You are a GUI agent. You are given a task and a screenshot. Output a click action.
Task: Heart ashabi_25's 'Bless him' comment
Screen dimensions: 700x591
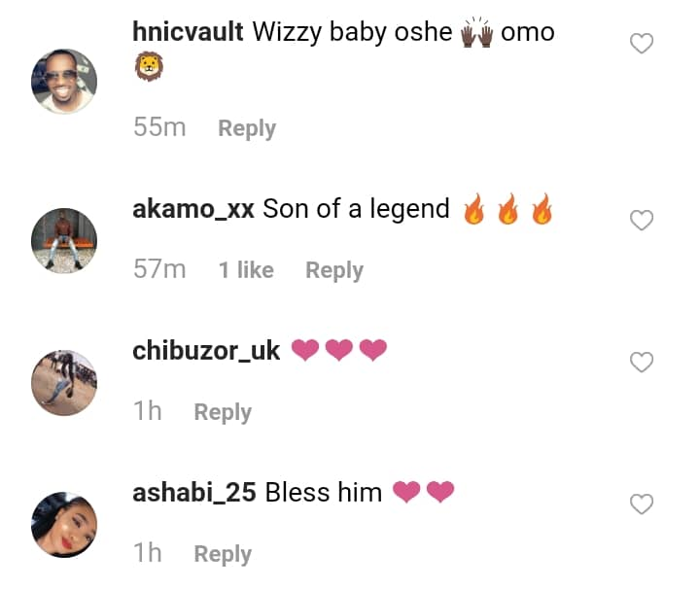[x=642, y=504]
